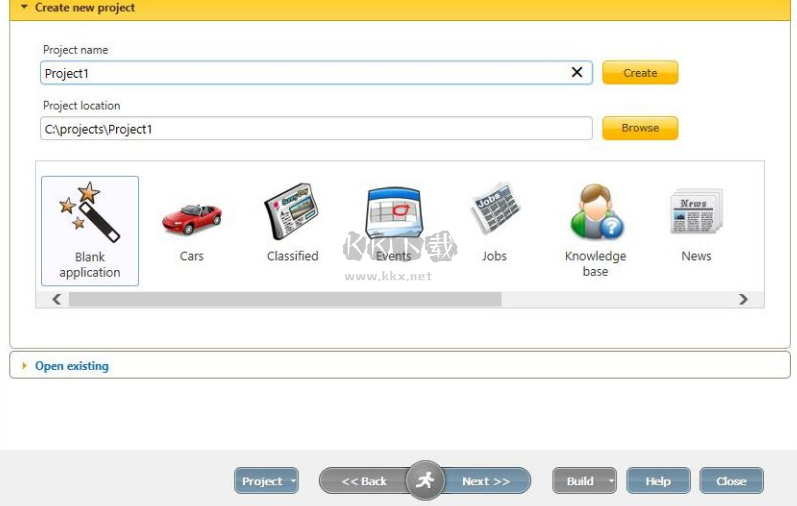Select the Blank application template icon
The height and width of the screenshot is (506, 797).
[x=90, y=213]
